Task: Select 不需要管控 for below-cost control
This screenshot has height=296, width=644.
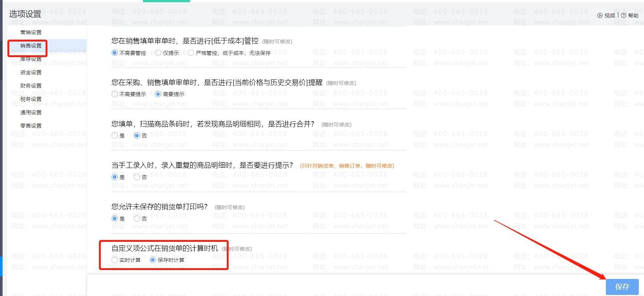Action: [115, 53]
